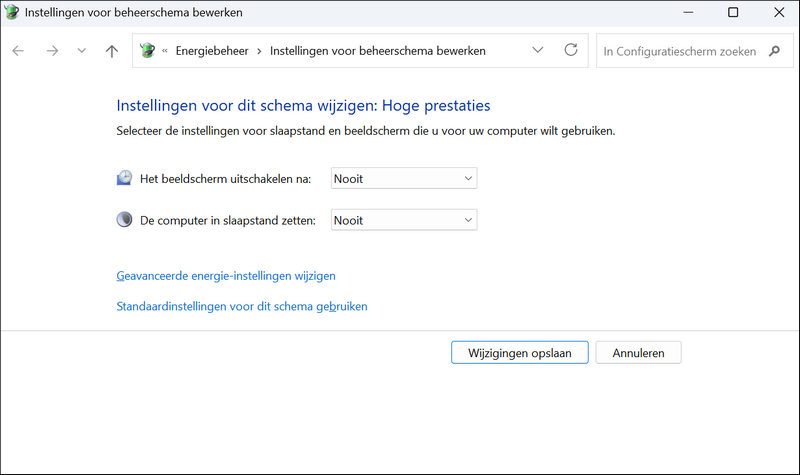Open 'Geavanceerde energie-instellingen wijzigen' link
This screenshot has height=475, width=800.
[226, 275]
